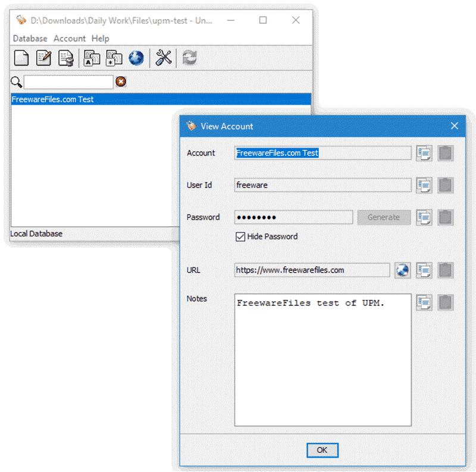Click the red clear search icon
This screenshot has height=472, width=476.
121,82
